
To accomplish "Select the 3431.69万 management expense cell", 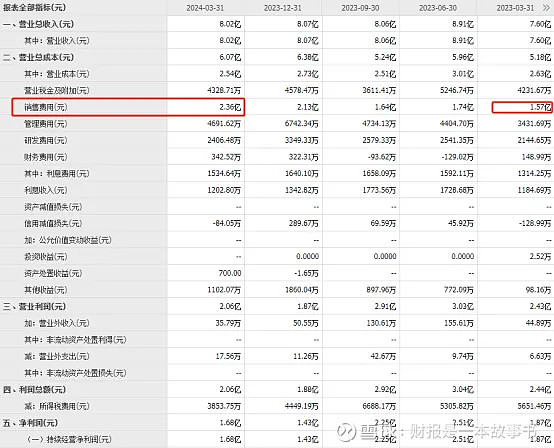I will click(534, 124).
